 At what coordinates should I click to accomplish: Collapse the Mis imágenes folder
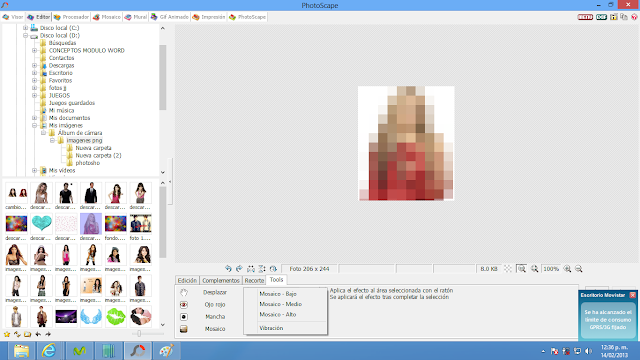(x=34, y=125)
